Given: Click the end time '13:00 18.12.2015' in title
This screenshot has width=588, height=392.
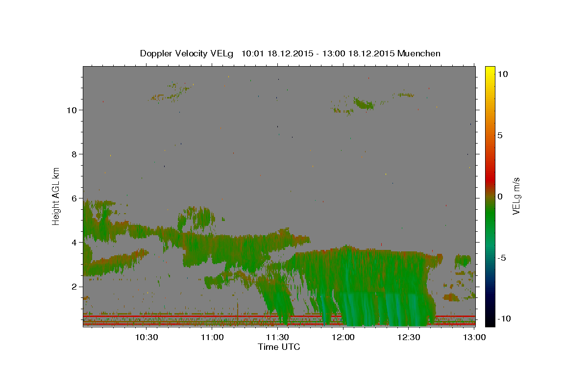Looking at the screenshot, I should pyautogui.click(x=358, y=53).
